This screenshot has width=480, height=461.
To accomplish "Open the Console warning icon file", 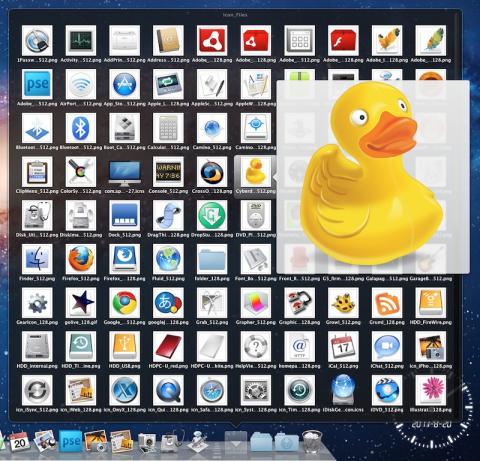I will pos(168,172).
